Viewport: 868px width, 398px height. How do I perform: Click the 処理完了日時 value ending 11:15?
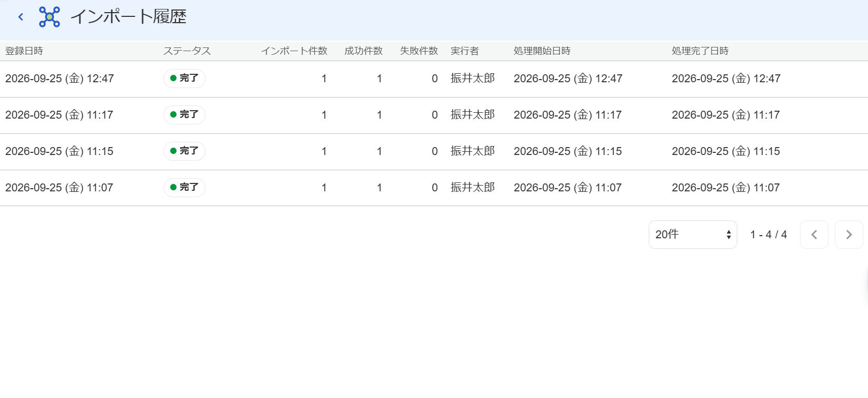coord(726,151)
